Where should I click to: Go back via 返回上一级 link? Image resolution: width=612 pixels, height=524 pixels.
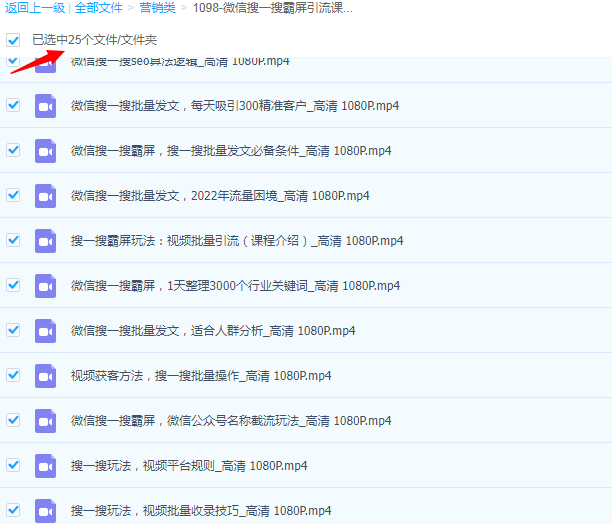coord(35,8)
